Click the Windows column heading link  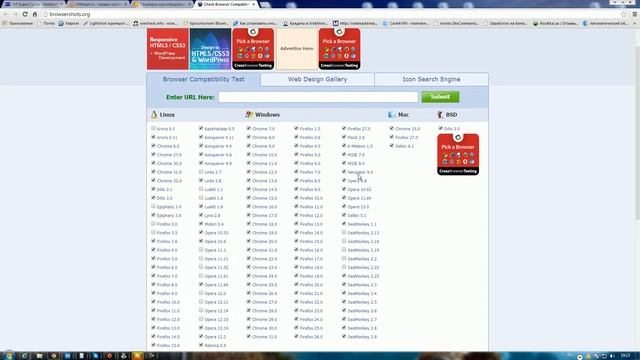(267, 115)
